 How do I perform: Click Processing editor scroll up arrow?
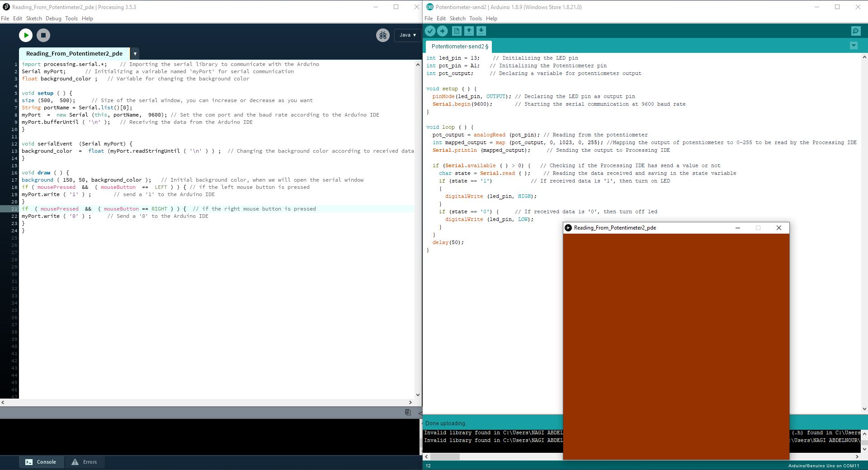[418, 65]
